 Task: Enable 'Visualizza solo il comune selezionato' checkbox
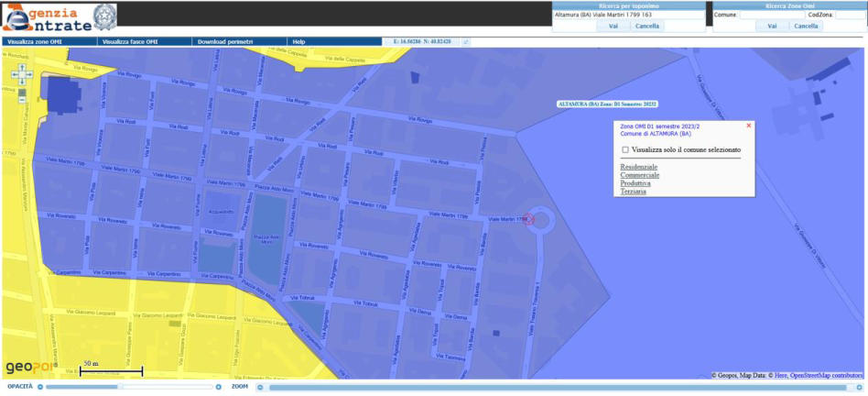(624, 149)
